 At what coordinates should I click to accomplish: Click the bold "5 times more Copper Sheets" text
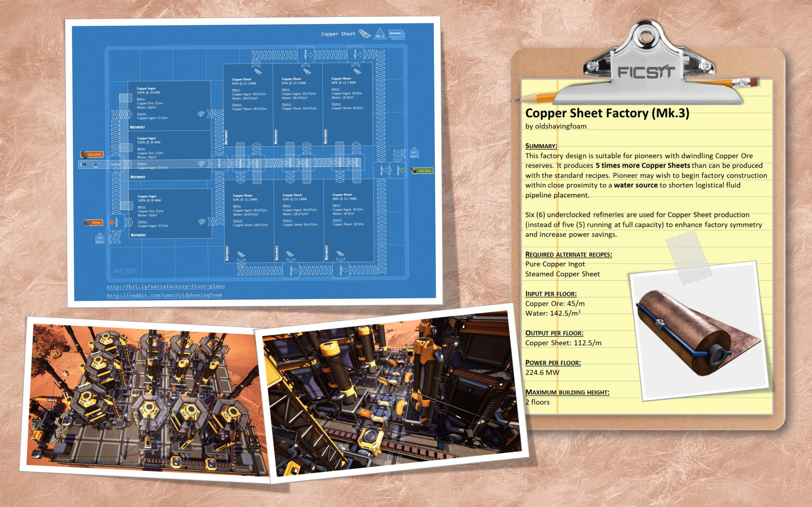pyautogui.click(x=643, y=166)
